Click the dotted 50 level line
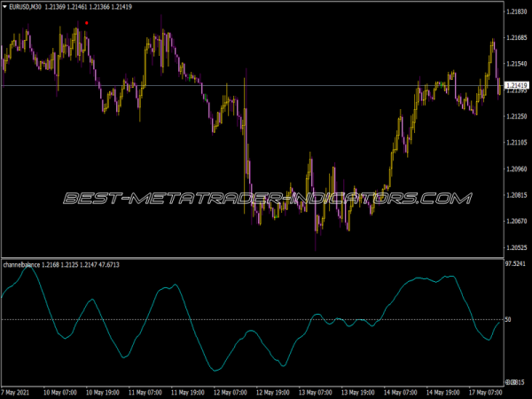532x399 pixels. tap(266, 319)
